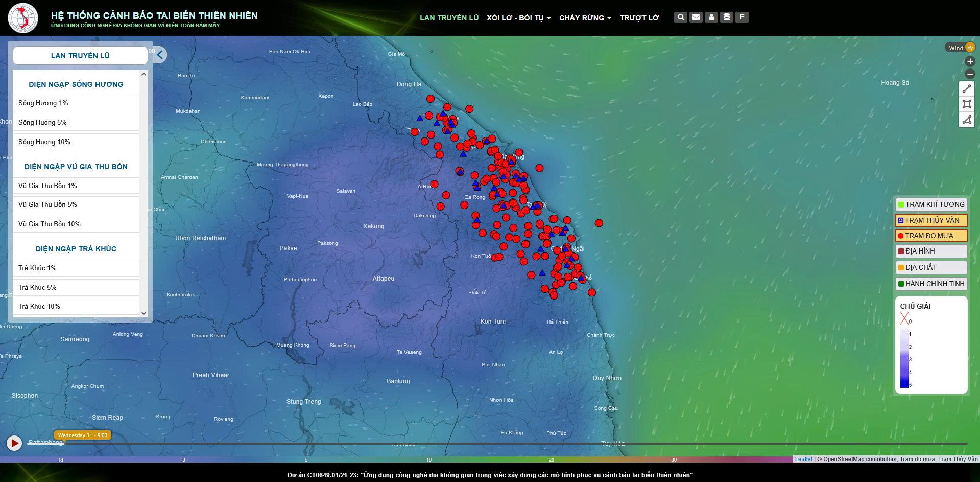Open the search tool
The height and width of the screenshot is (482, 980).
(680, 17)
